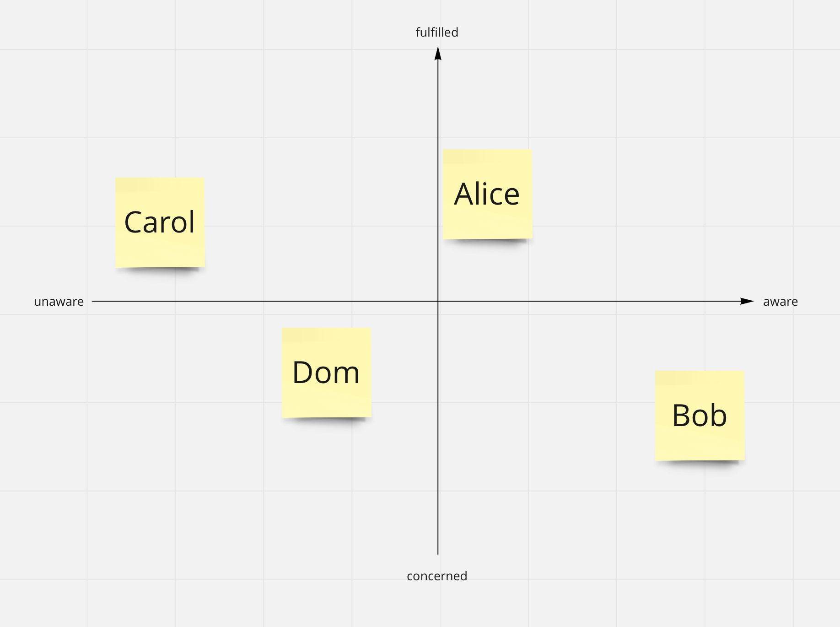Select the Bob sticky note
This screenshot has width=840, height=627.
[700, 415]
